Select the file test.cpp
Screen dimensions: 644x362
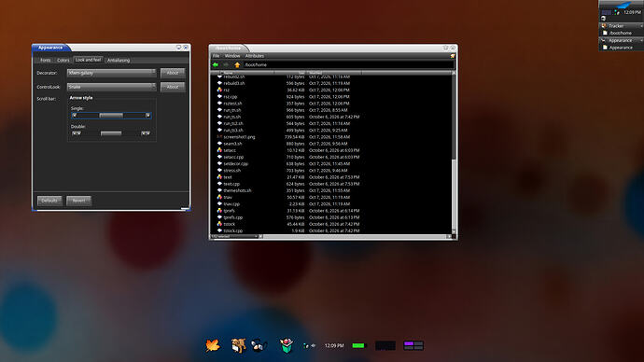pyautogui.click(x=231, y=184)
